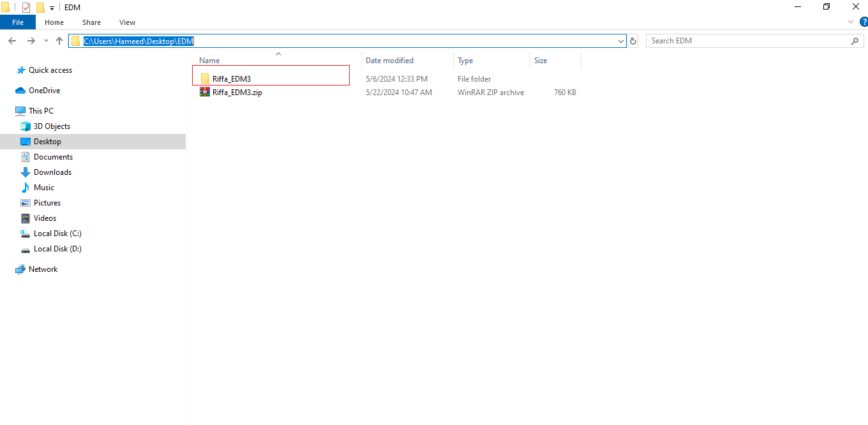Click the folder icon in address bar

click(x=76, y=41)
